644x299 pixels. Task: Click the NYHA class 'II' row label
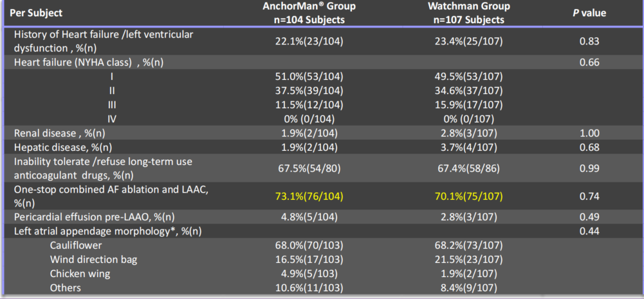112,90
